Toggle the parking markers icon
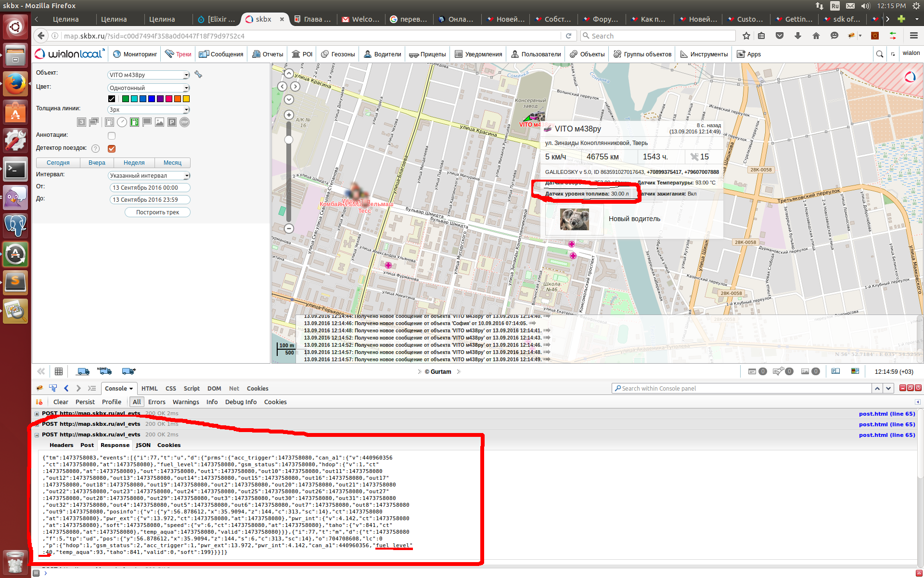 pyautogui.click(x=172, y=122)
